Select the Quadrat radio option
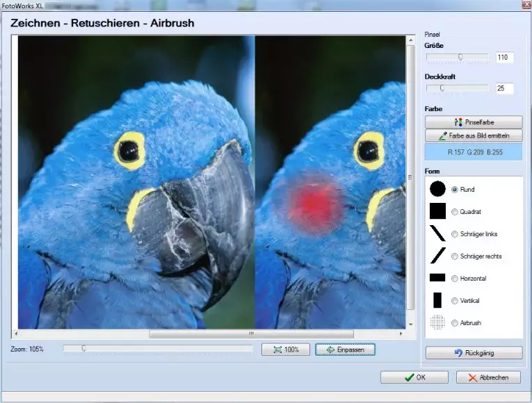Screen dimensions: 532x403 tap(456, 212)
